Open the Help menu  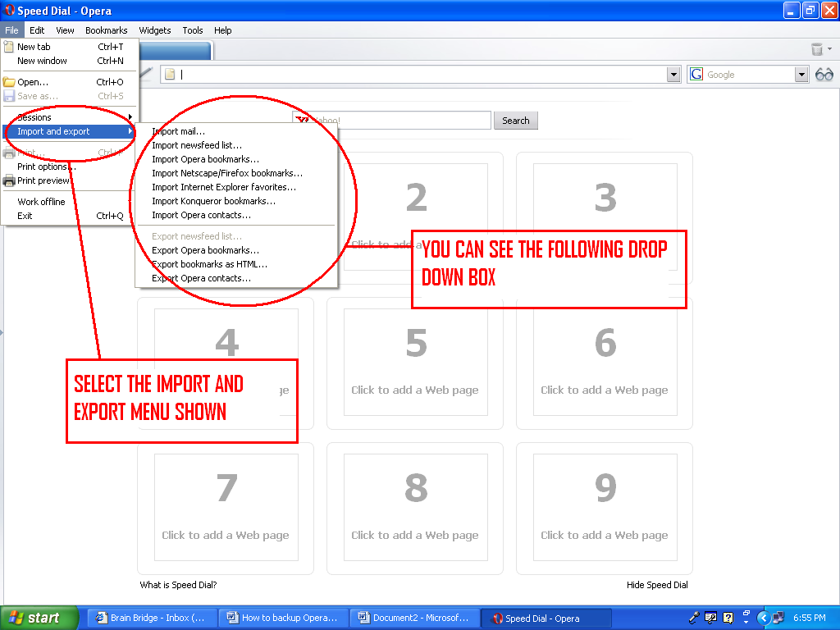[x=223, y=30]
